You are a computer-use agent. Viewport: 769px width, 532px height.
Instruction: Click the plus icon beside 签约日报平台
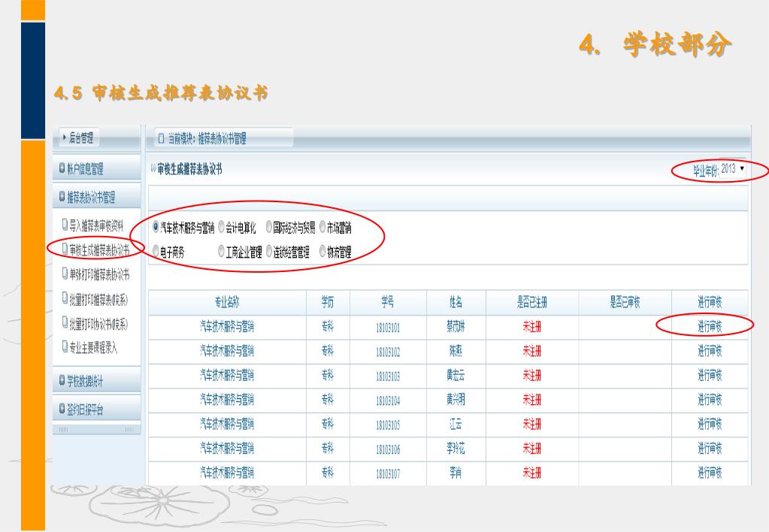[62, 408]
